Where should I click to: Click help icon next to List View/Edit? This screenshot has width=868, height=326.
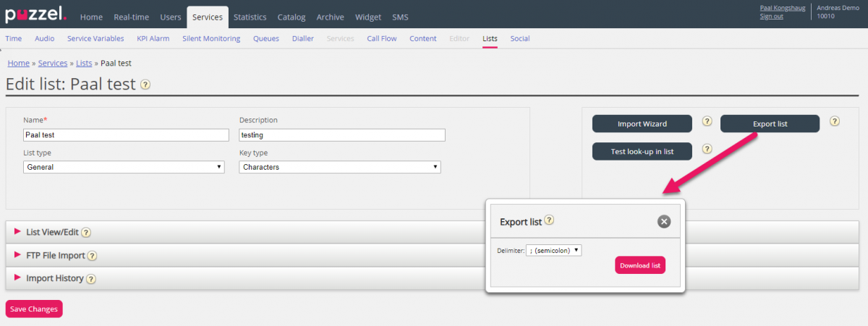(x=86, y=233)
